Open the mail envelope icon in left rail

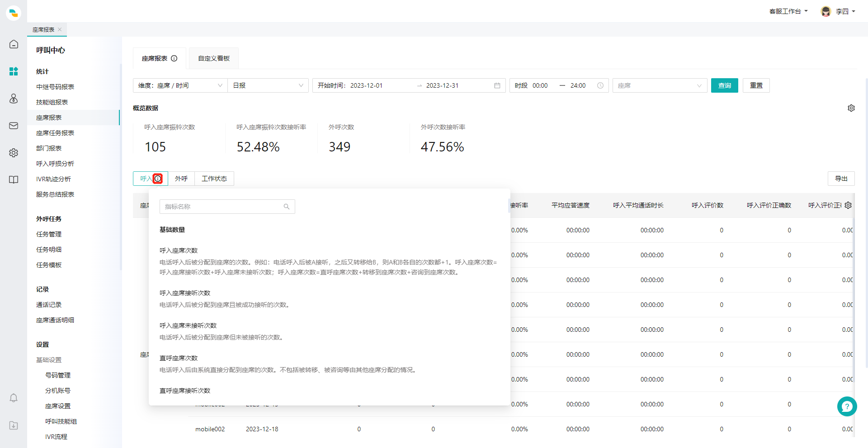pyautogui.click(x=14, y=126)
